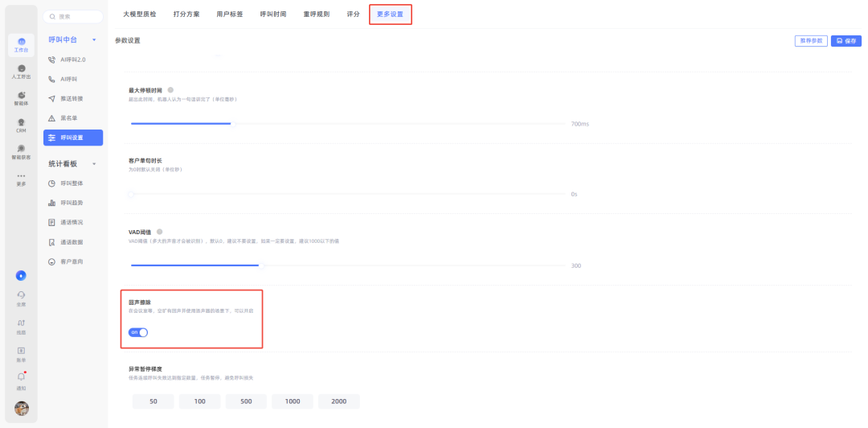Open 工作台 icon in left rail
Viewport: 868px width, 428px height.
[22, 44]
